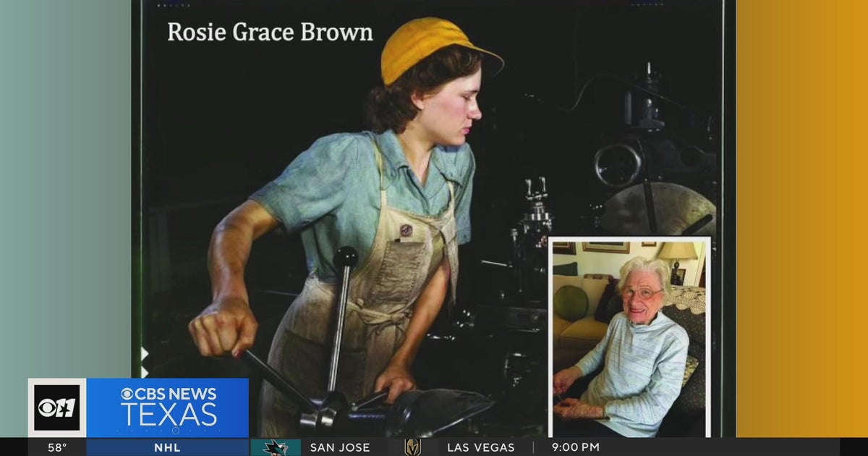Click the inset photo of elderly woman

629,337
